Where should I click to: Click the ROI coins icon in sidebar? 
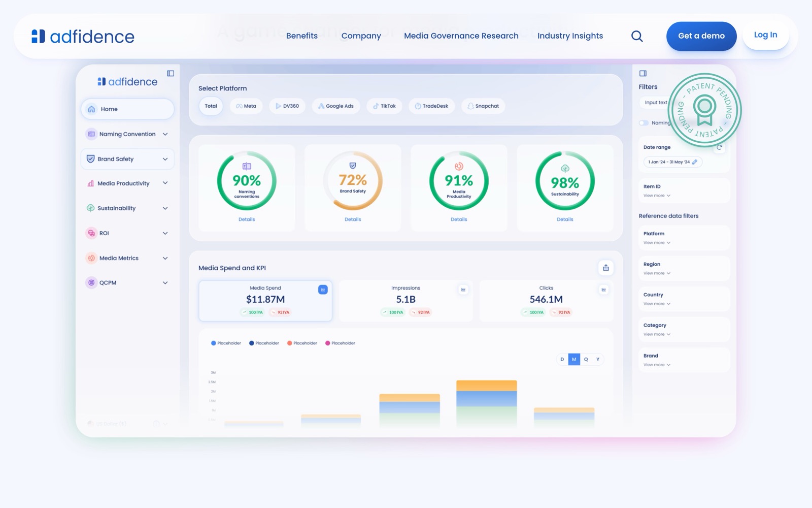(91, 233)
